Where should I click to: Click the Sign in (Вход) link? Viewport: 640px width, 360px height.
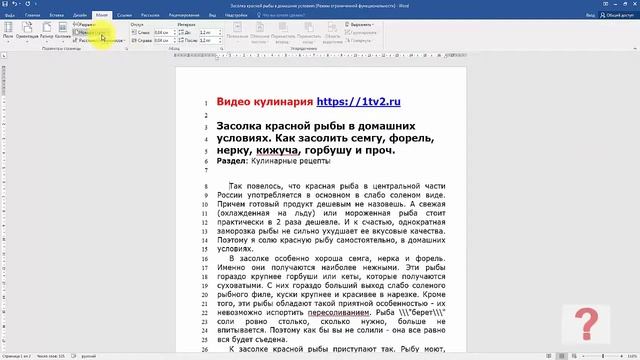pyautogui.click(x=590, y=15)
